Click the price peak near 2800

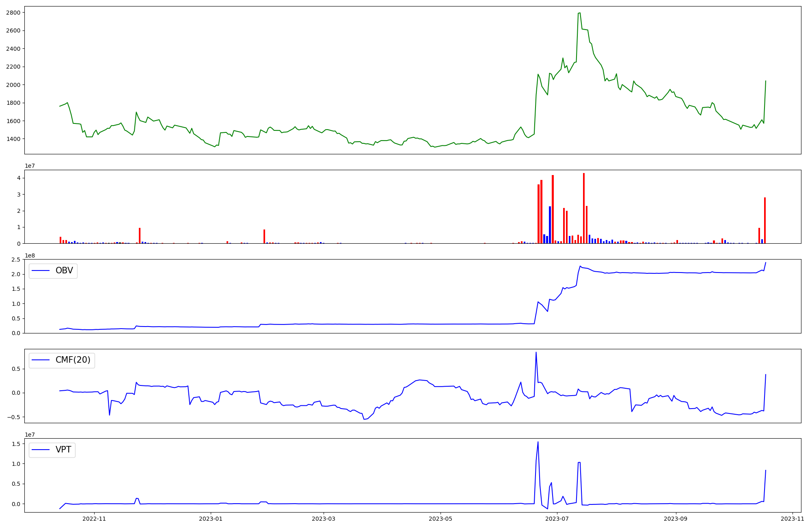point(579,13)
